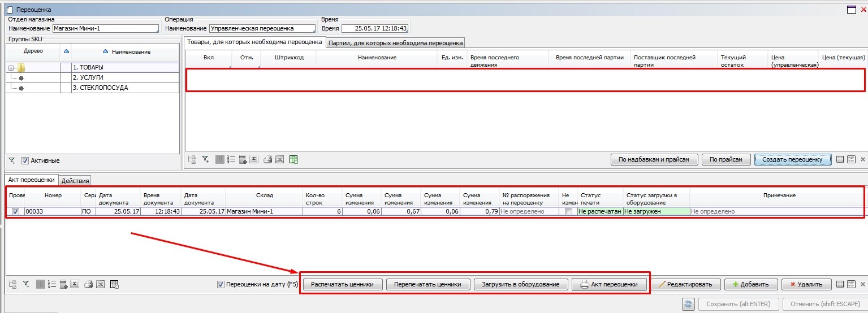Click the numbered list icon in the goods toolbar

click(x=231, y=160)
